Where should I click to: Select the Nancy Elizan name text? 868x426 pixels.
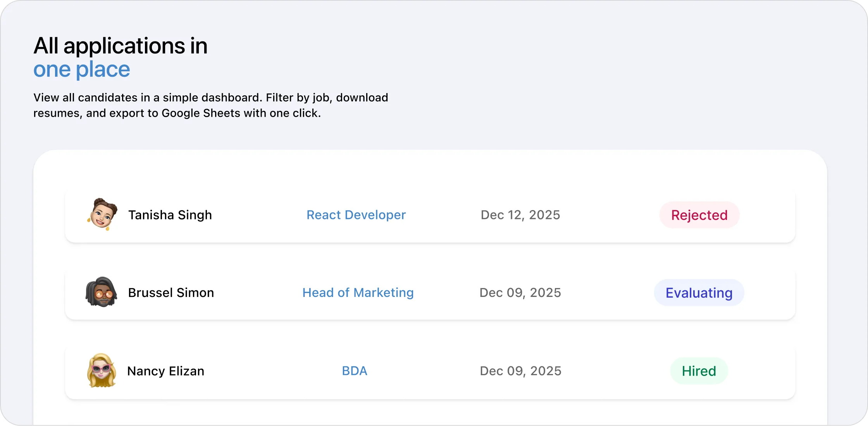click(x=165, y=371)
